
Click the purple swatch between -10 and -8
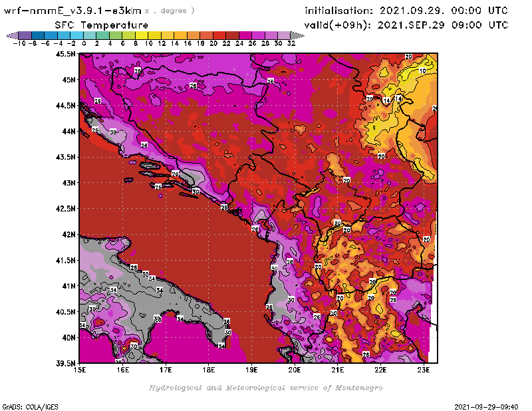pos(25,36)
